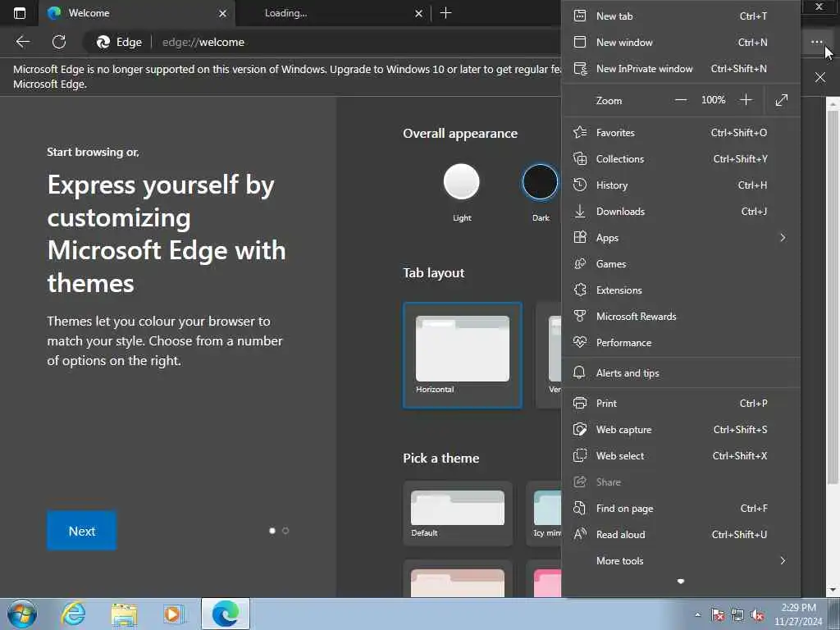This screenshot has width=840, height=630.
Task: Click the edge://welcome address bar
Action: tap(322, 42)
